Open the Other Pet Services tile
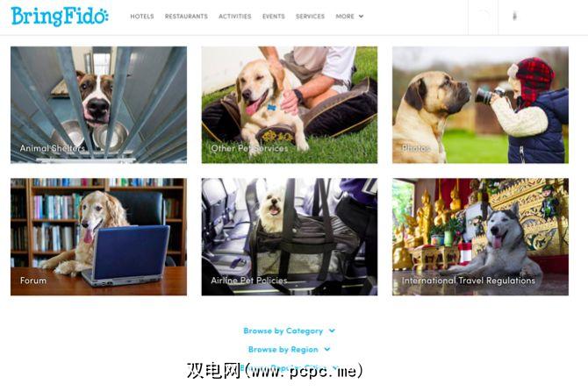Viewport: 588px width, 391px height. click(x=290, y=105)
